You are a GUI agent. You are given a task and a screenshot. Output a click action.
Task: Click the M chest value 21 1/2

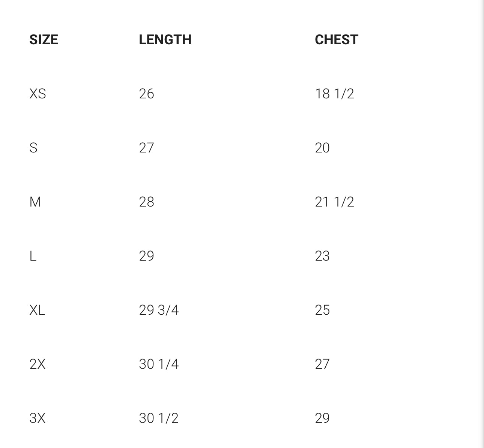334,202
